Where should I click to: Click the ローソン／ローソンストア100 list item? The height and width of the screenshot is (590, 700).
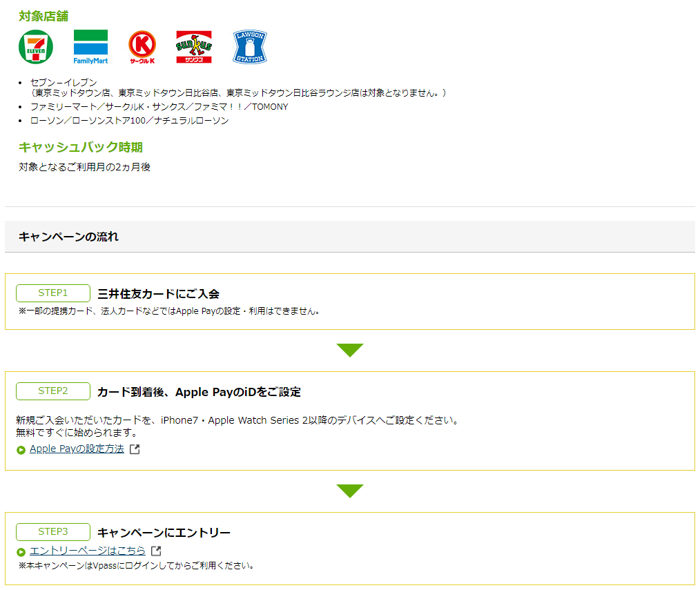point(130,121)
